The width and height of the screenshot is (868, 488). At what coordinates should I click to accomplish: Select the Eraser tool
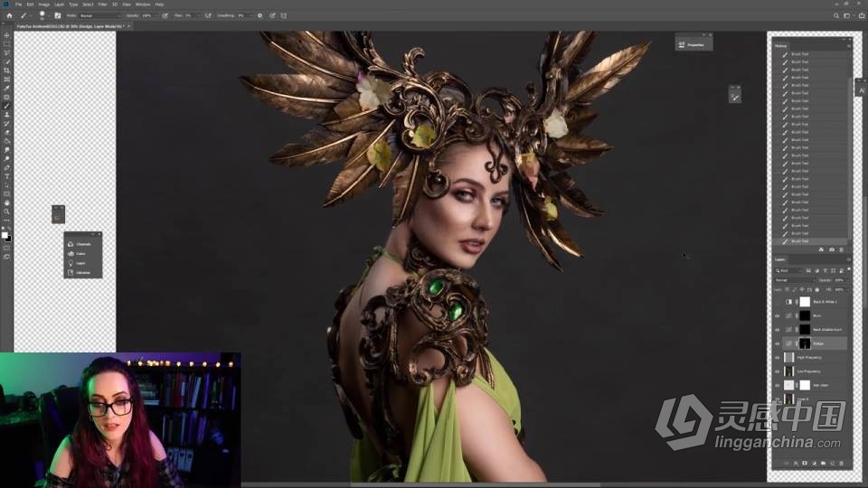tap(6, 132)
